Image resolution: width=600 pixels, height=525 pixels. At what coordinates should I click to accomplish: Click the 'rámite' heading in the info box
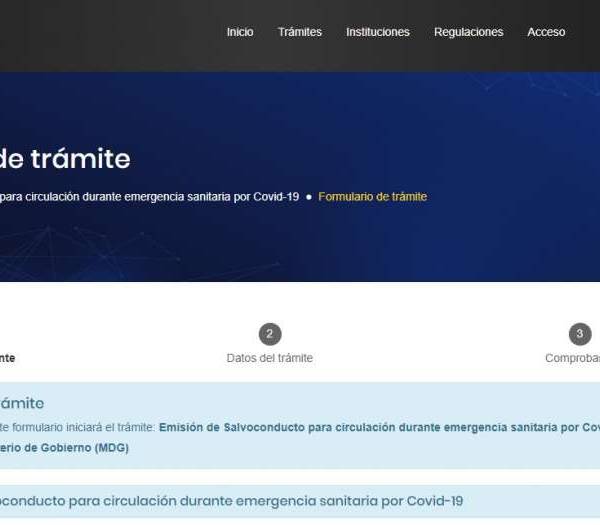22,403
